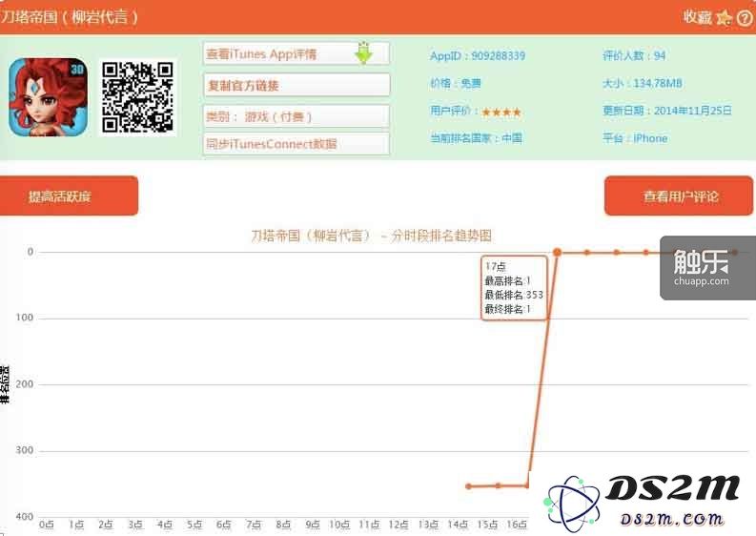Click the 价格: 免费 text

(456, 84)
